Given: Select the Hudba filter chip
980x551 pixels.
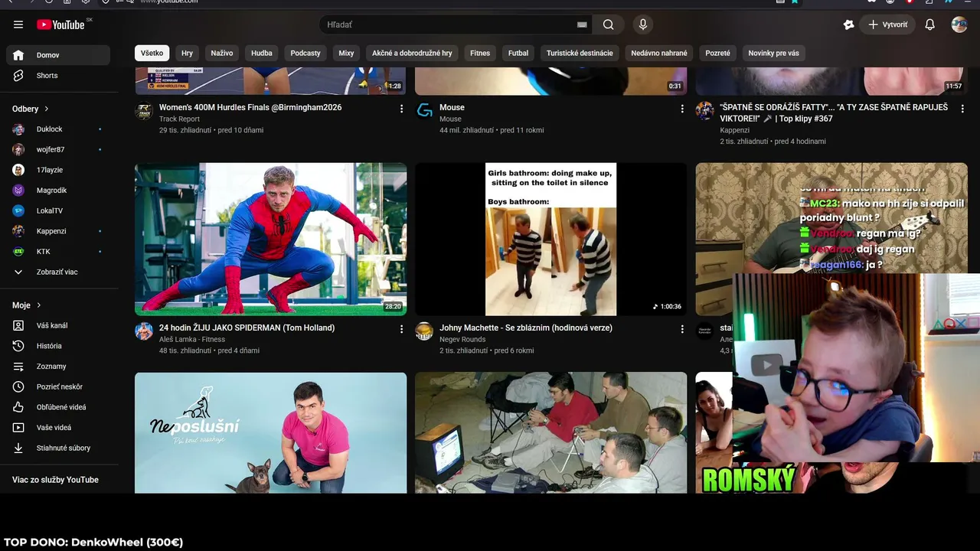Looking at the screenshot, I should 262,54.
